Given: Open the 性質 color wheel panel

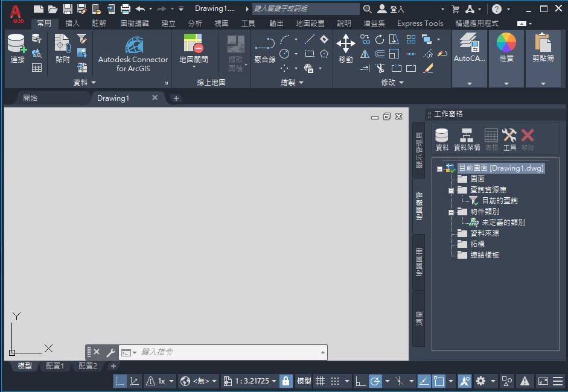Looking at the screenshot, I should [x=506, y=48].
